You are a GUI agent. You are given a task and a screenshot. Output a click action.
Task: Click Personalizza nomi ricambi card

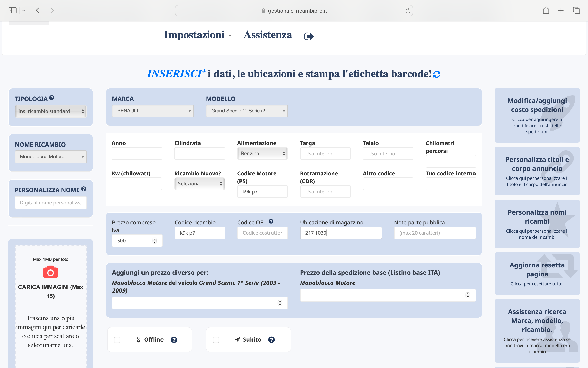coord(537,224)
